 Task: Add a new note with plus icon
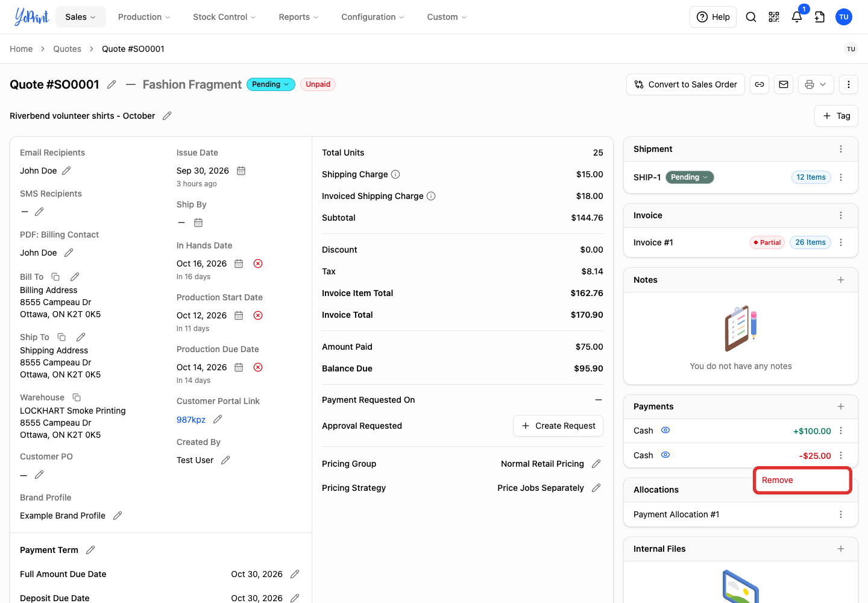tap(841, 280)
